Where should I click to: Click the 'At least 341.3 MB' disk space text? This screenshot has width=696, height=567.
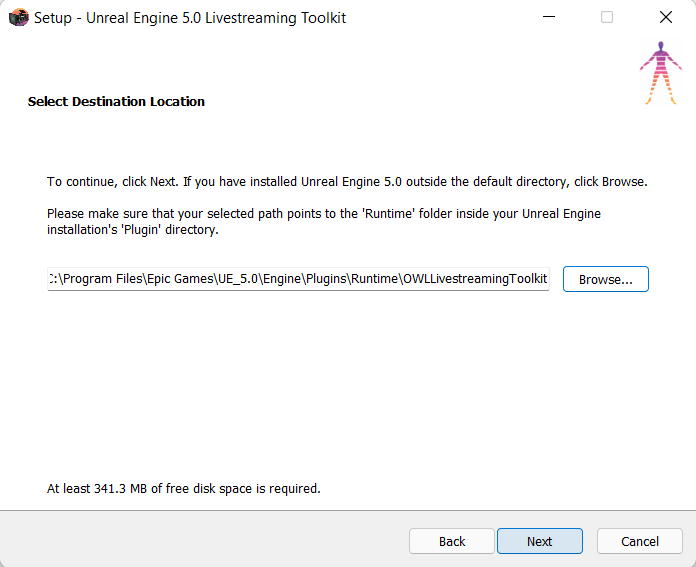pyautogui.click(x=184, y=488)
